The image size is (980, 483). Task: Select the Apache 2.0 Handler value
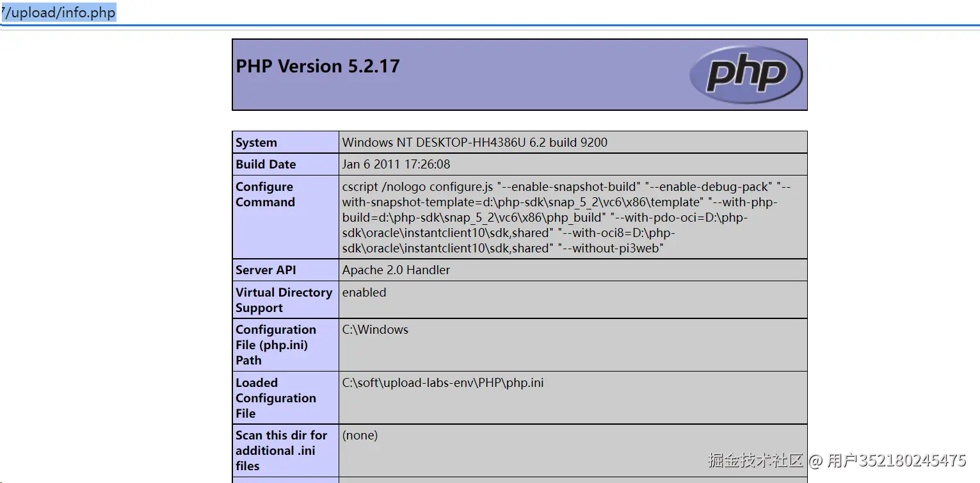coord(396,270)
